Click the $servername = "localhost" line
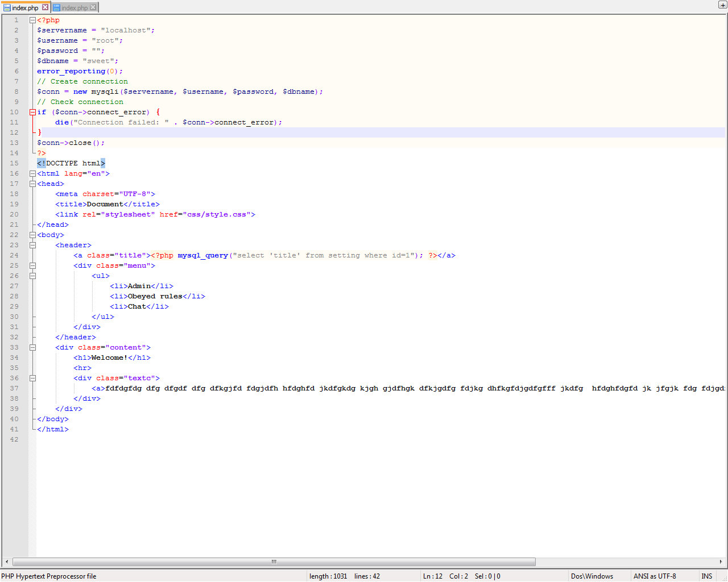Screen dimensions: 728x582 click(x=96, y=30)
